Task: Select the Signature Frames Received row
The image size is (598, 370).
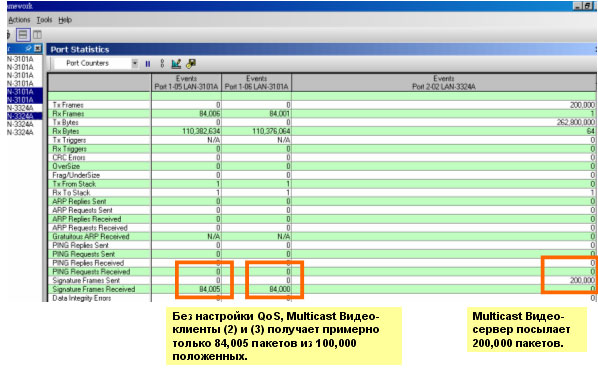Action: [x=322, y=289]
